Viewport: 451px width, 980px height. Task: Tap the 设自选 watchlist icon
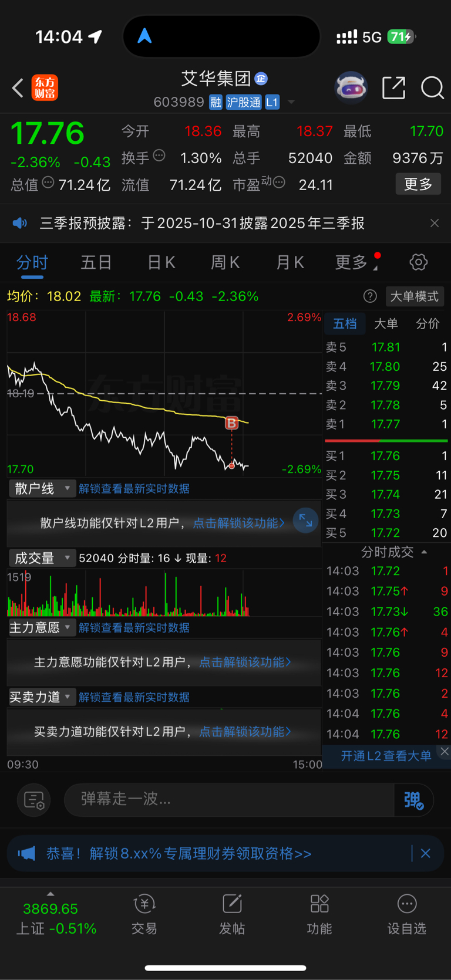pyautogui.click(x=406, y=914)
